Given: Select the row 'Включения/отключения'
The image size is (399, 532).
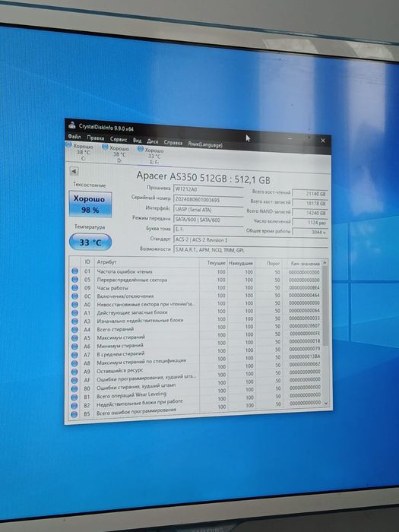Looking at the screenshot, I should [x=196, y=296].
